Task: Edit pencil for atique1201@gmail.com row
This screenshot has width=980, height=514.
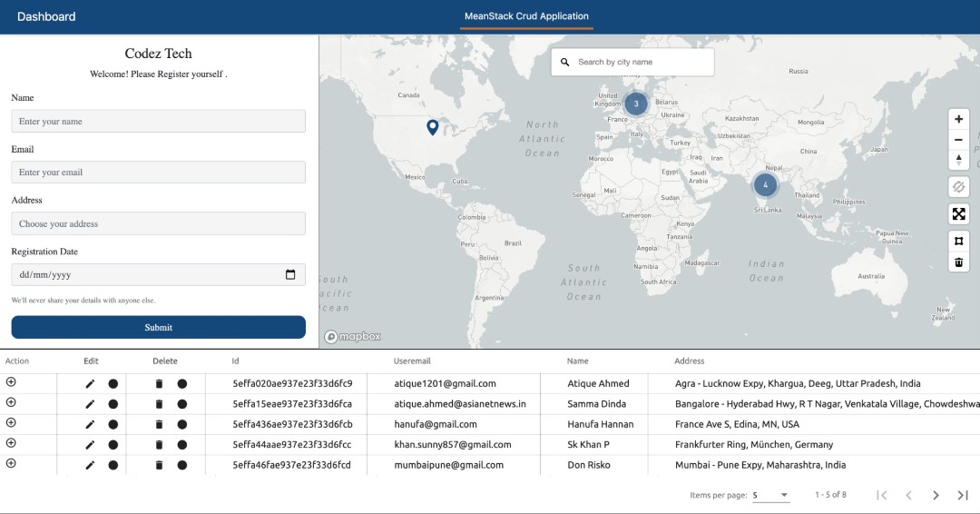Action: coord(90,384)
